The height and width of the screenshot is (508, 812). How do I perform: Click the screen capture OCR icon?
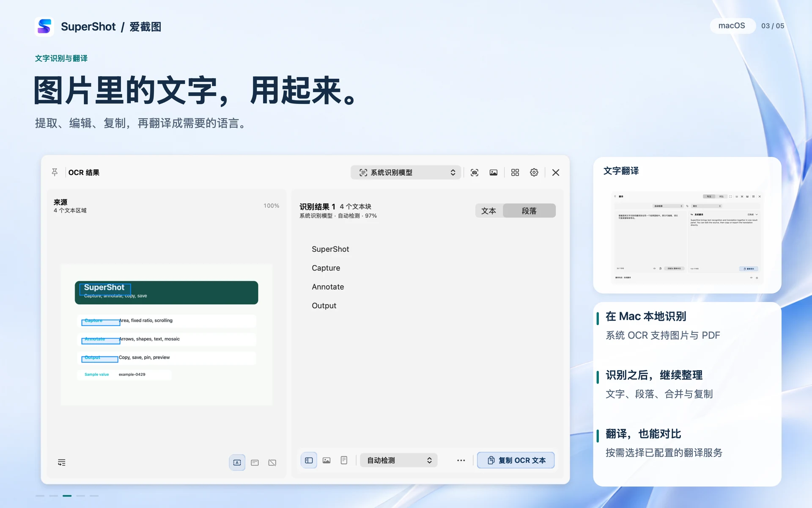pyautogui.click(x=475, y=172)
